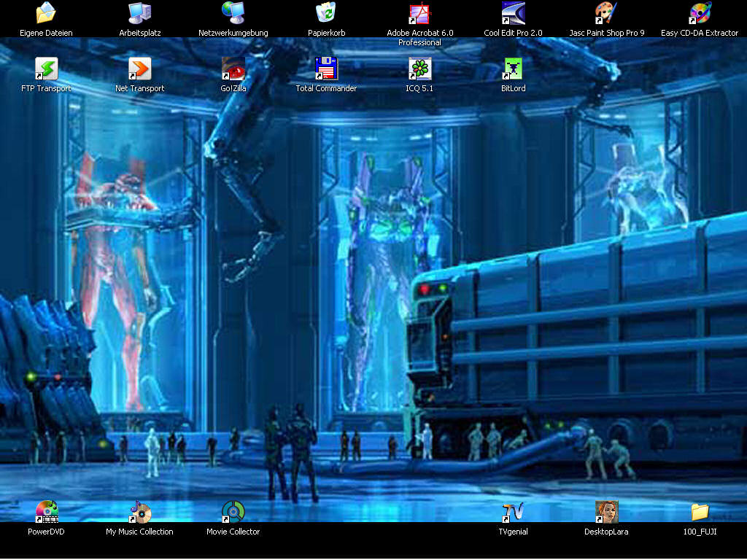Select the Netzwerkumgebung desktop icon
This screenshot has width=747, height=560.
tap(233, 13)
